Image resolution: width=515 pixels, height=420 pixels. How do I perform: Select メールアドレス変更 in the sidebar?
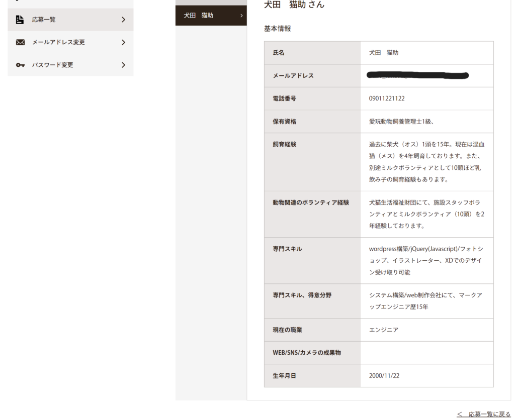[x=58, y=43]
